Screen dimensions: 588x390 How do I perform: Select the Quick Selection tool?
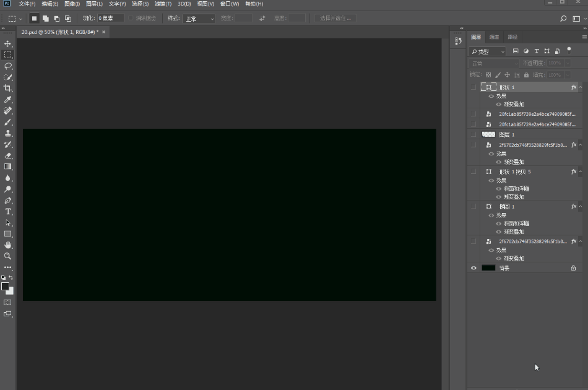(x=8, y=77)
